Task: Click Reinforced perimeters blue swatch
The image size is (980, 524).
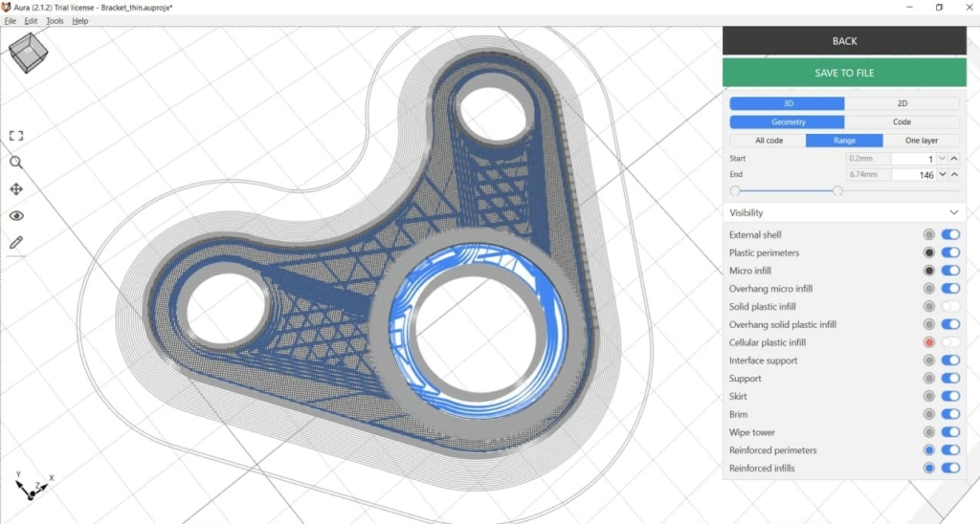Action: [x=928, y=450]
